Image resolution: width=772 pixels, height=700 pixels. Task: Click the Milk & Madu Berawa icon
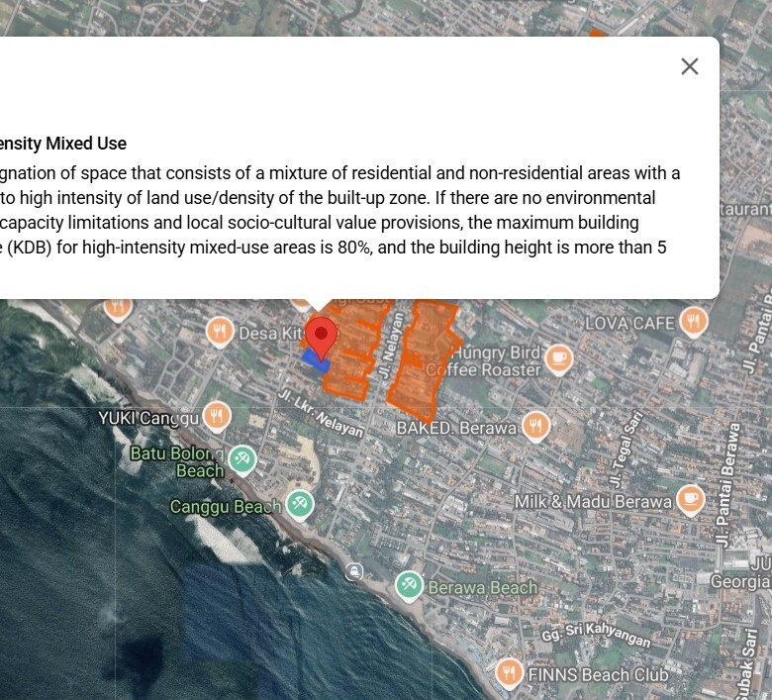(690, 500)
